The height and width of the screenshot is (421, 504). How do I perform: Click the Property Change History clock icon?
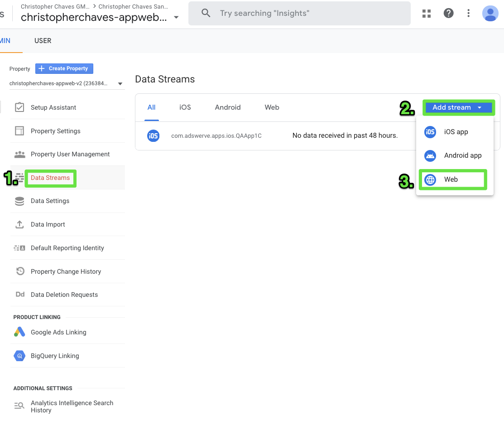click(20, 271)
